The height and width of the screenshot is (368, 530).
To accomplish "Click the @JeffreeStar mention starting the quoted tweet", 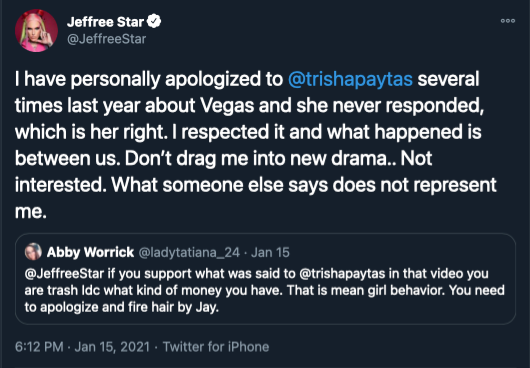I will pyautogui.click(x=64, y=273).
